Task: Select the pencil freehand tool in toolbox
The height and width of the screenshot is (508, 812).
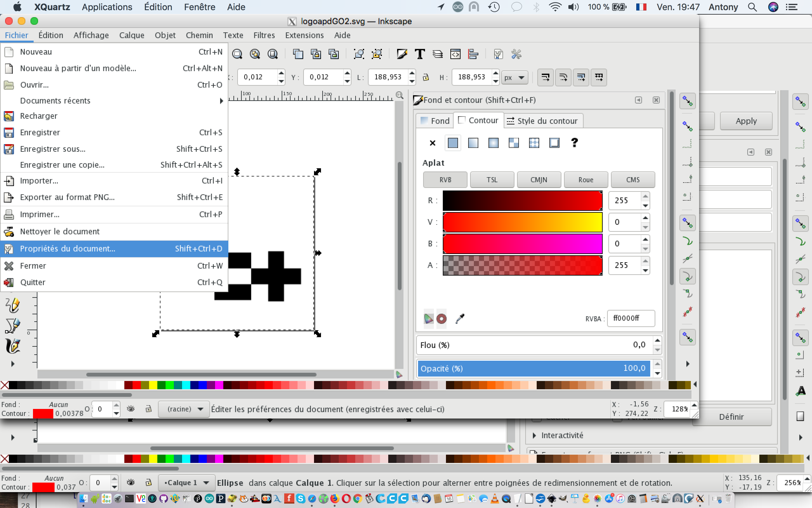Action: point(13,305)
